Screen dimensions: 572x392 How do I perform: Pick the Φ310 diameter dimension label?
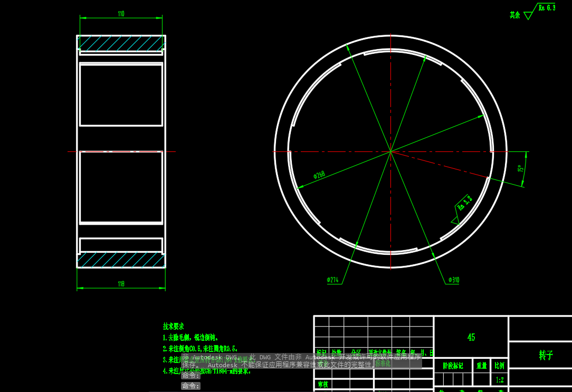(x=454, y=280)
